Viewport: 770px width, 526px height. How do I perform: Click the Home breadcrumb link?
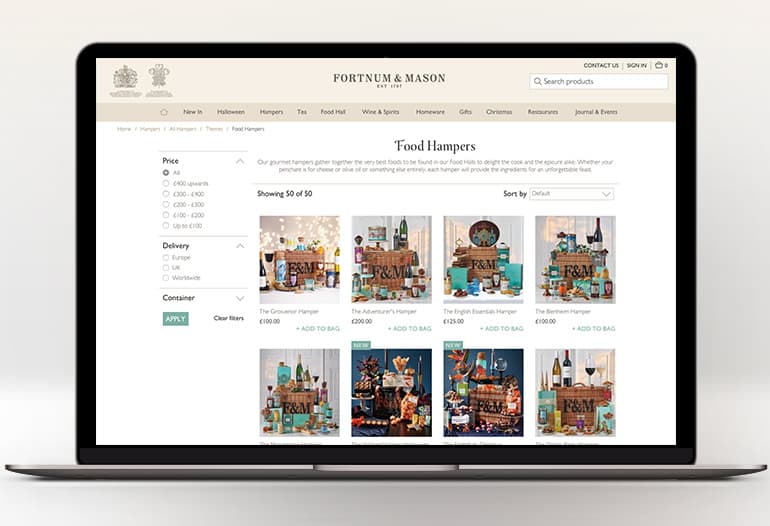124,129
